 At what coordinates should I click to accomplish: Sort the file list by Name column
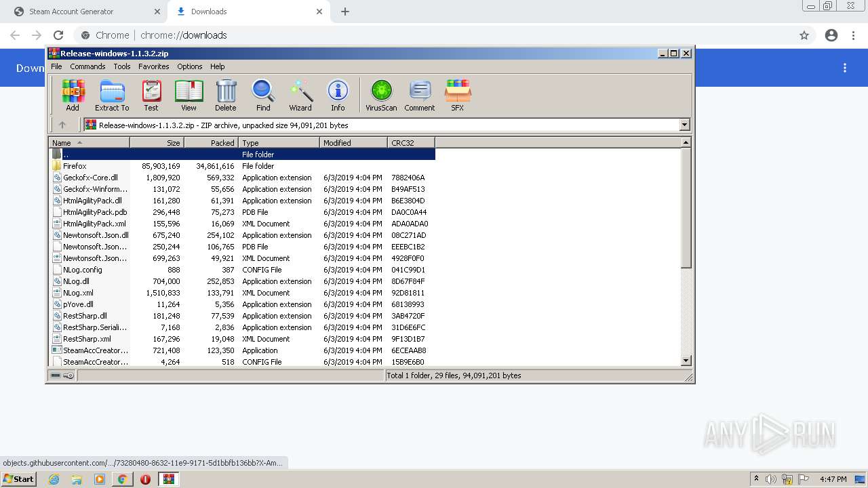click(90, 142)
